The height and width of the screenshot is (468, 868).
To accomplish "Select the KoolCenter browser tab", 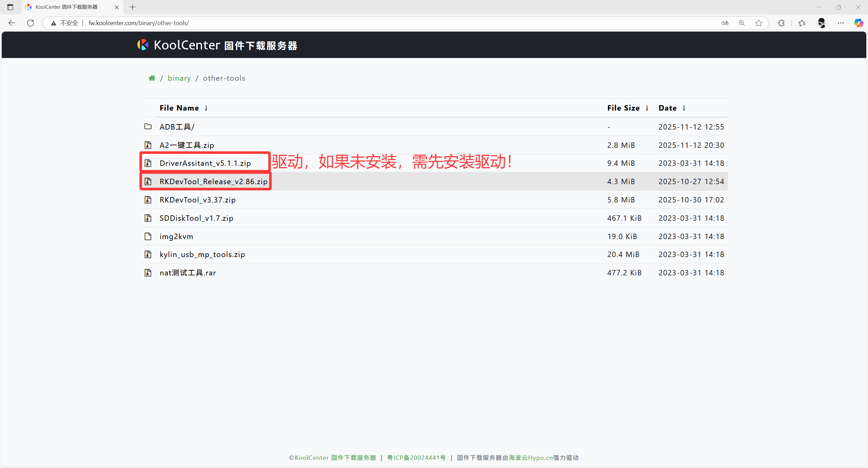I will point(66,7).
